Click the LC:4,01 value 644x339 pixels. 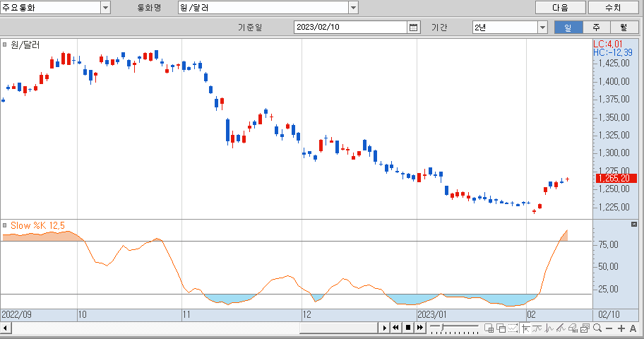pos(608,44)
